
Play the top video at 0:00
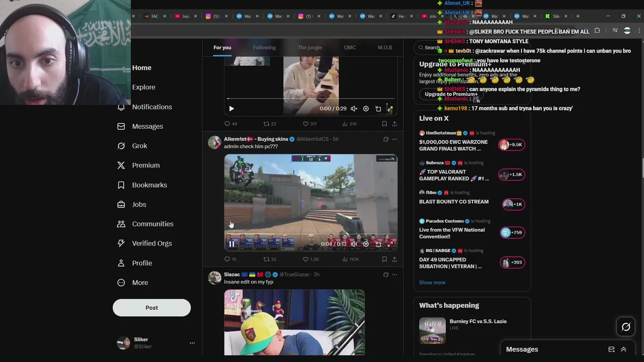(231, 109)
